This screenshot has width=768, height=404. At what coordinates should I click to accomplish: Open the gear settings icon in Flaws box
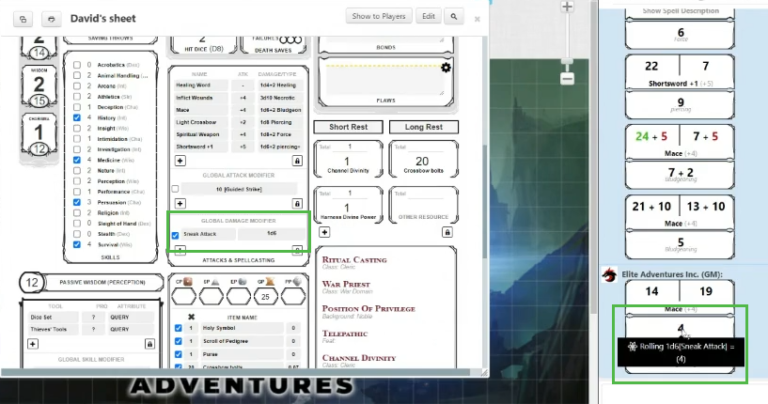click(x=446, y=68)
